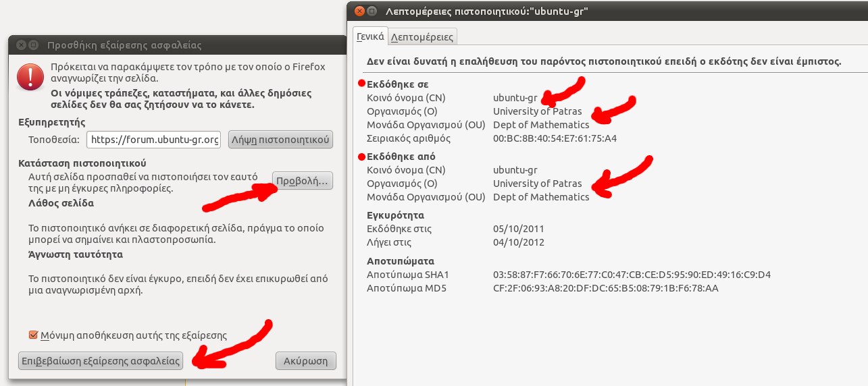Close the security exception dialog
Viewport: 868px width, 386px height.
tap(20, 45)
